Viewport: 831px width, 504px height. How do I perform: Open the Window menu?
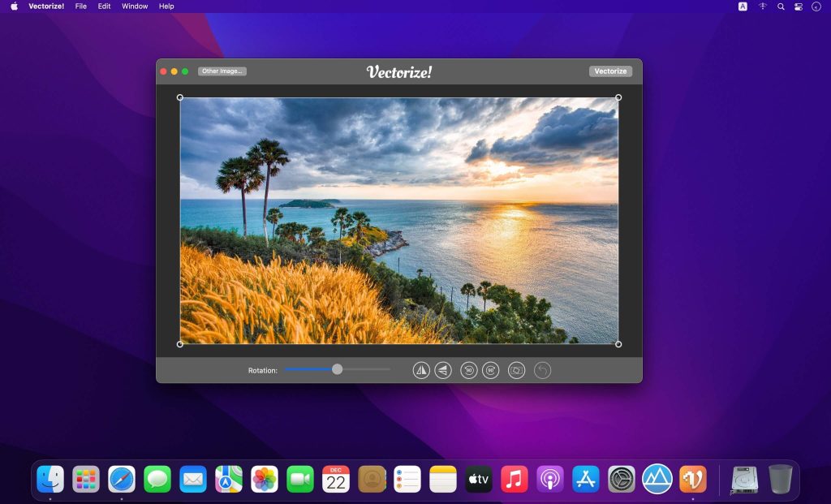(x=135, y=6)
